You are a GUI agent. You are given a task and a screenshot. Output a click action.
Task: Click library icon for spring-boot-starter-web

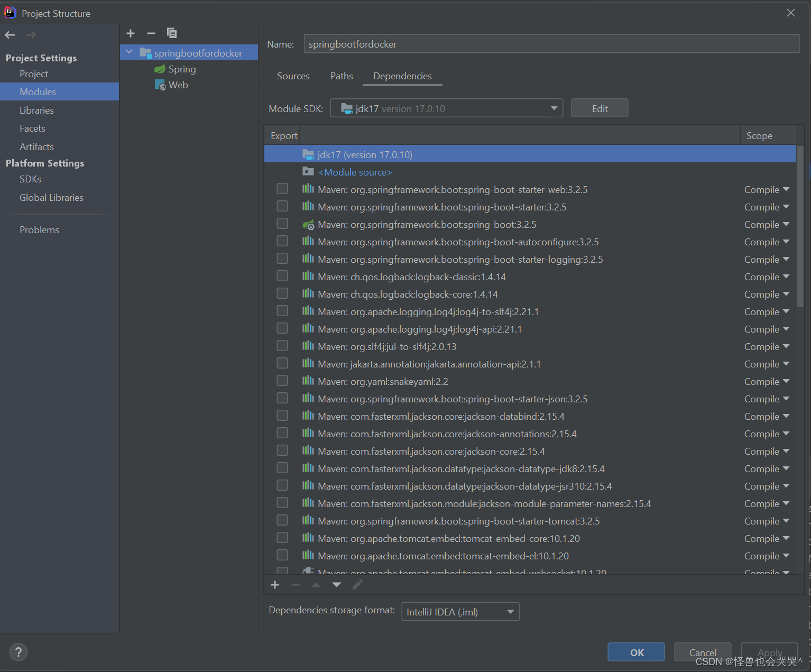click(x=308, y=189)
